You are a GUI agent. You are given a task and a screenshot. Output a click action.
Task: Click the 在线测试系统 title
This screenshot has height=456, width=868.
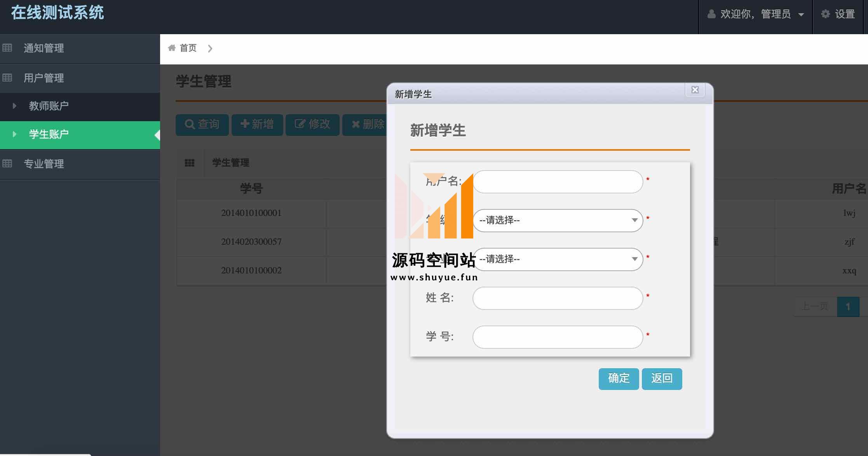point(58,13)
